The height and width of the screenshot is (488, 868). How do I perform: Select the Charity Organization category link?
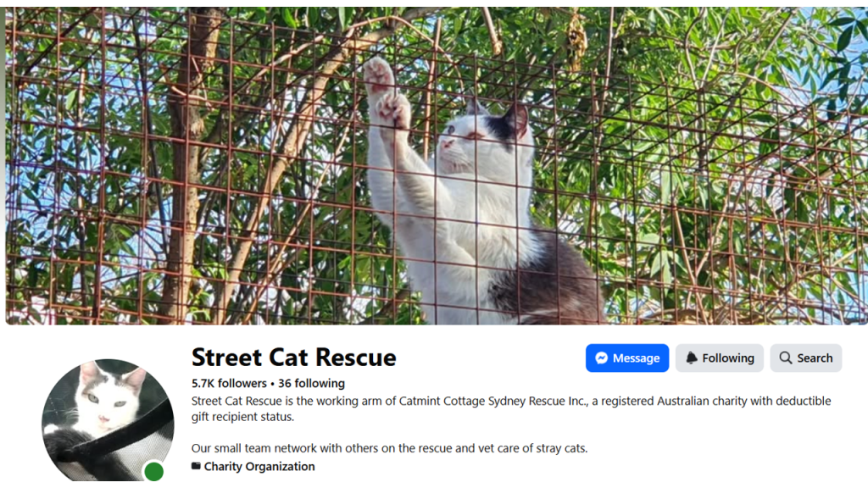[259, 467]
